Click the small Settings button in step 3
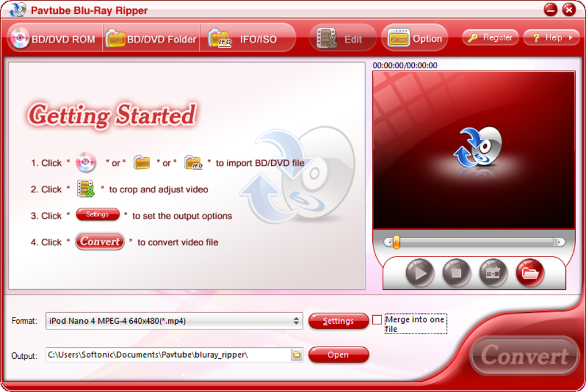 (98, 214)
